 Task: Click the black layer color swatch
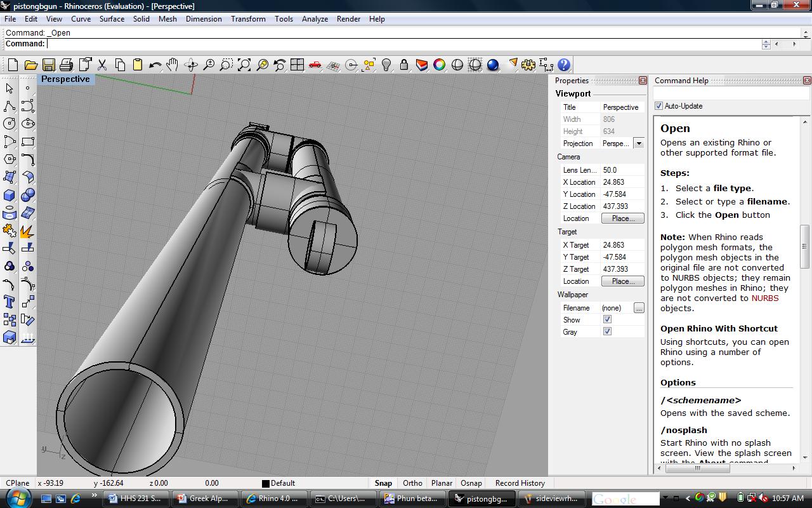point(266,483)
